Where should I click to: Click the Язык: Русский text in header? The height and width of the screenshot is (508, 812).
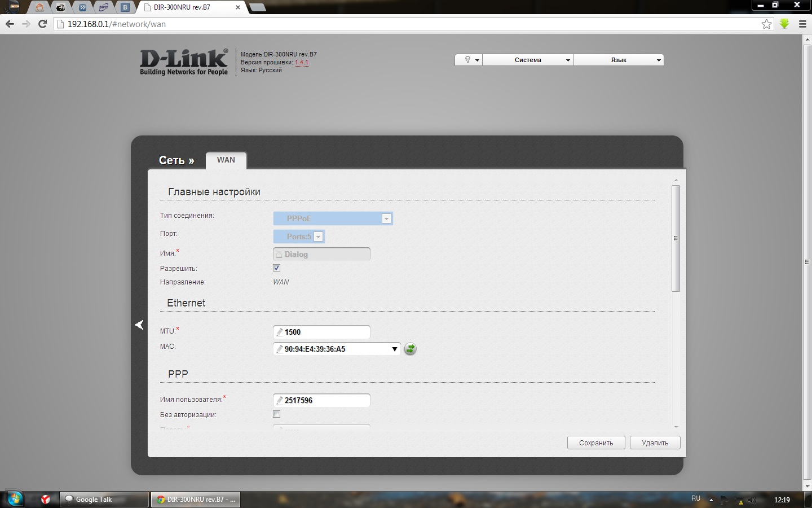(261, 71)
